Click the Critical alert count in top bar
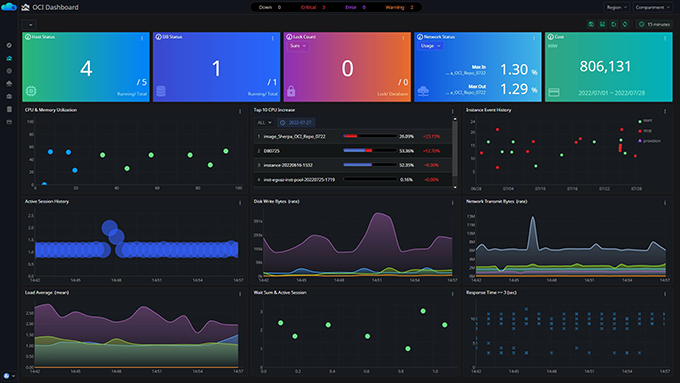This screenshot has width=680, height=383. (313, 7)
